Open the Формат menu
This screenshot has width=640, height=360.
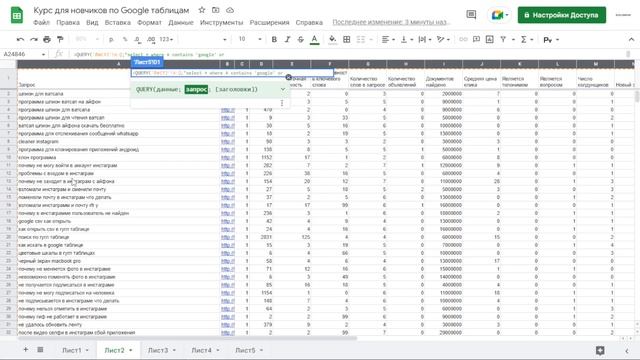(149, 22)
